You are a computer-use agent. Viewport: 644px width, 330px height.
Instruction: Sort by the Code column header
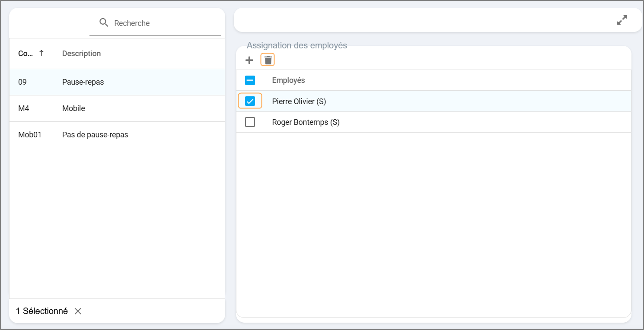point(24,54)
